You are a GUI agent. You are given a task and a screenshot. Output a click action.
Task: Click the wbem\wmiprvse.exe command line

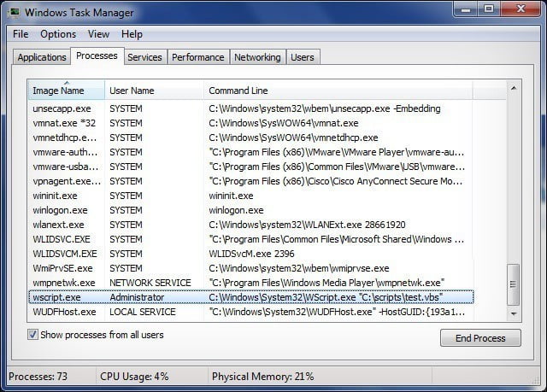coord(299,268)
